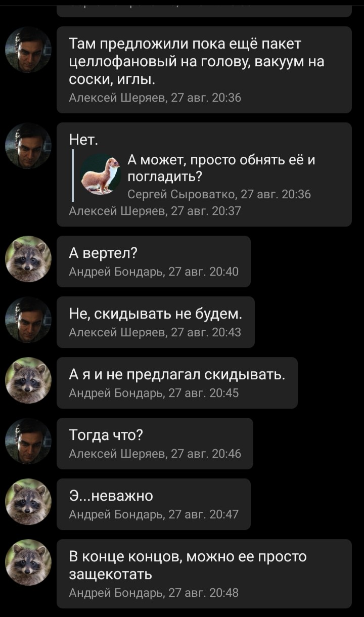Open raccoon avatar beside «Э...неважно»
364x617 pixels.
[x=28, y=502]
